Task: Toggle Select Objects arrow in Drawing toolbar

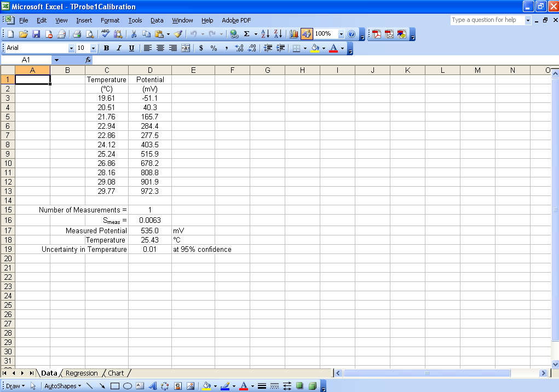Action: [33, 386]
